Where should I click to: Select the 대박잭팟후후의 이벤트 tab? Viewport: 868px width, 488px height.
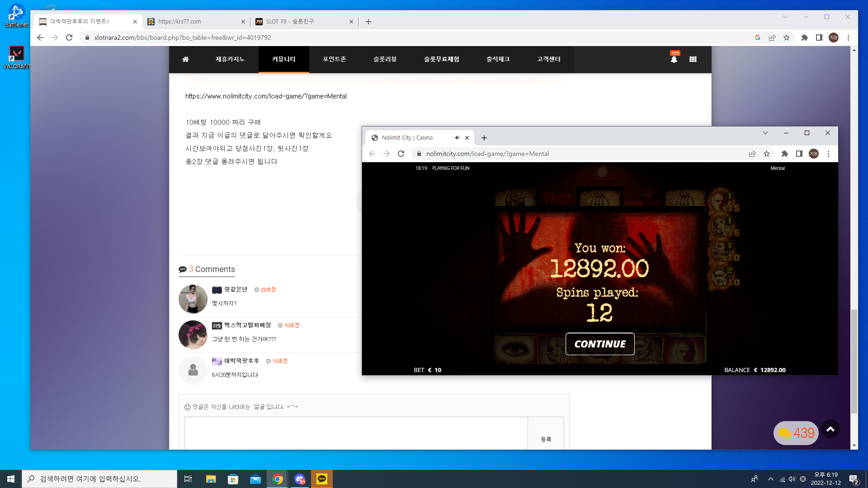click(x=87, y=22)
